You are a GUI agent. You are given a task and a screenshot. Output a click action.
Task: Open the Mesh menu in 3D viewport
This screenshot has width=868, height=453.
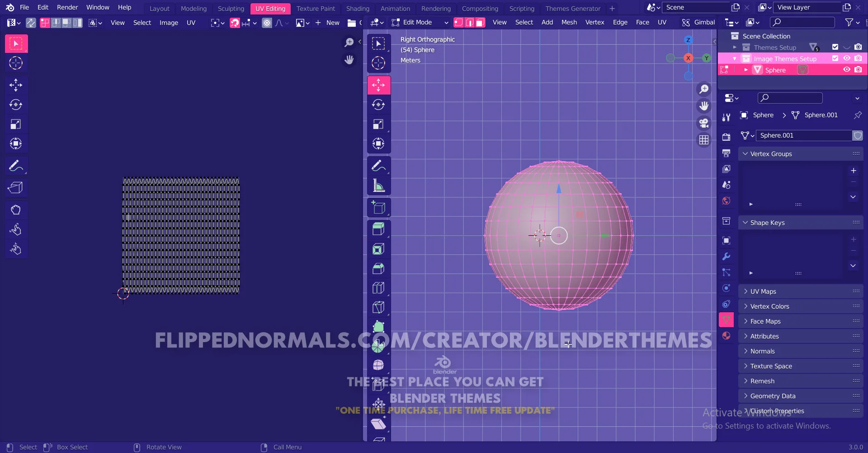(569, 23)
